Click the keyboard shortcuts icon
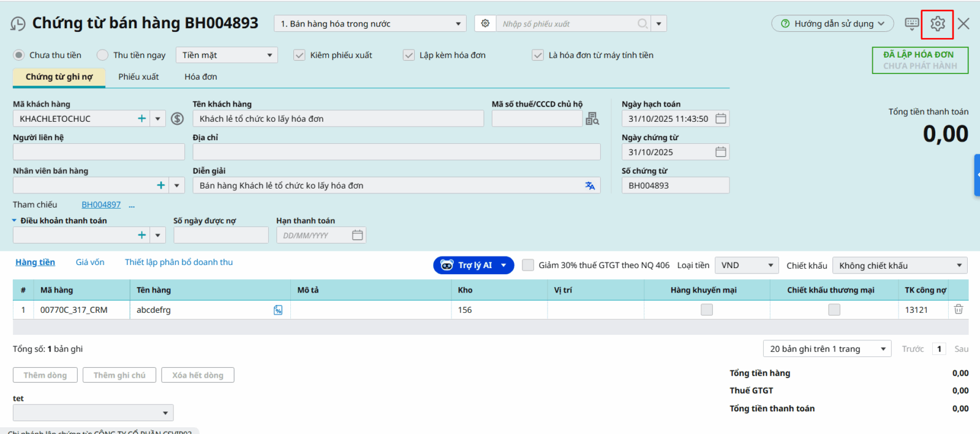 pyautogui.click(x=911, y=24)
